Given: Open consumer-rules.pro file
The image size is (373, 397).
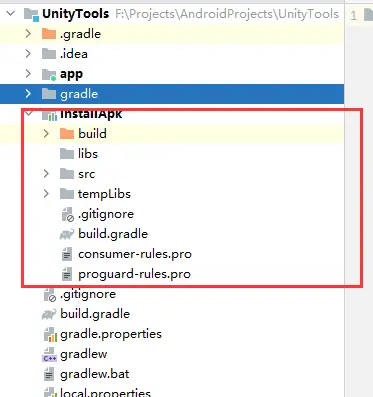Looking at the screenshot, I should pos(135,254).
